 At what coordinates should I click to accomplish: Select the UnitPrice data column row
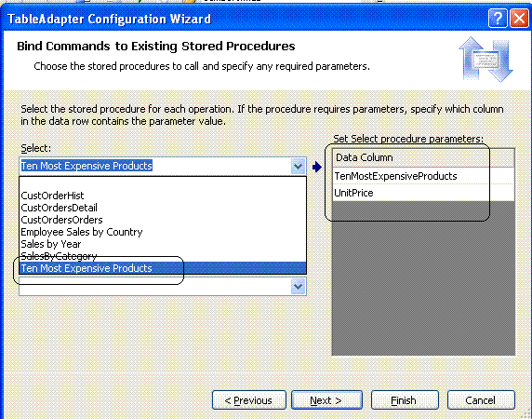pyautogui.click(x=423, y=193)
